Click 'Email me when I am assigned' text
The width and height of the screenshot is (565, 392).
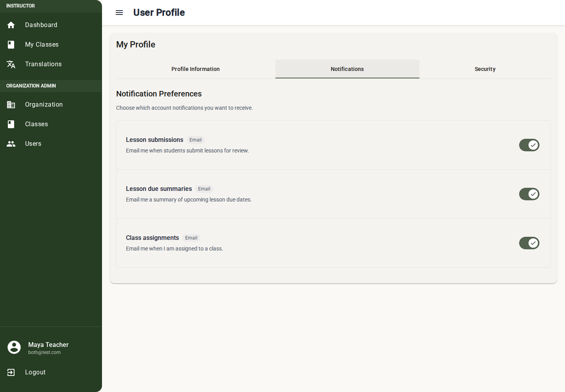click(174, 249)
